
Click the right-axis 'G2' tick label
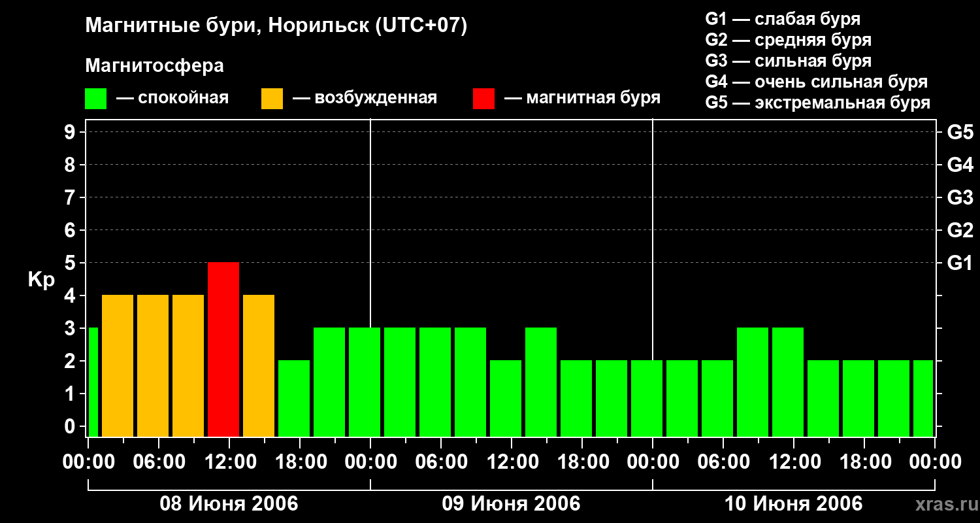click(x=960, y=231)
